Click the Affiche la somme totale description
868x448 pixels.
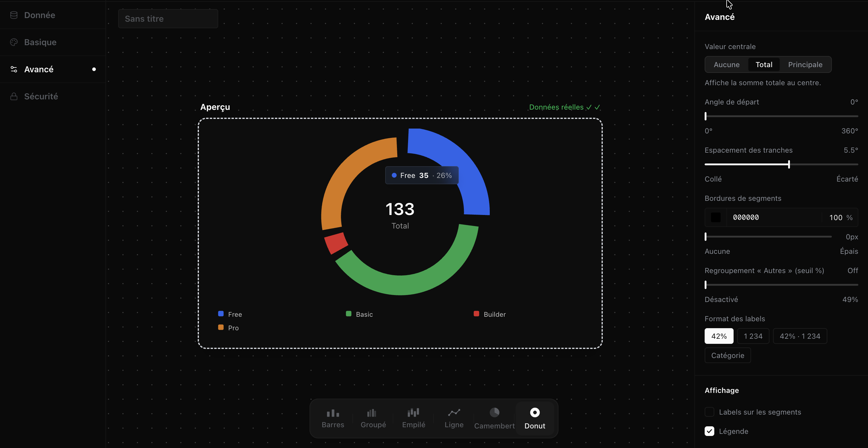pos(763,83)
